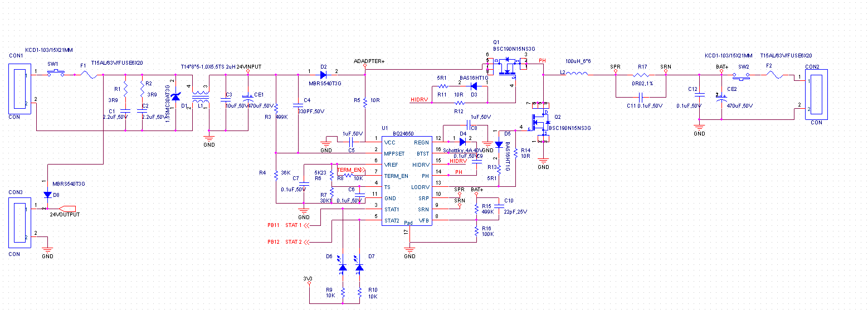
Task: Pick the D1 TVS diode symbol
Action: 176,98
